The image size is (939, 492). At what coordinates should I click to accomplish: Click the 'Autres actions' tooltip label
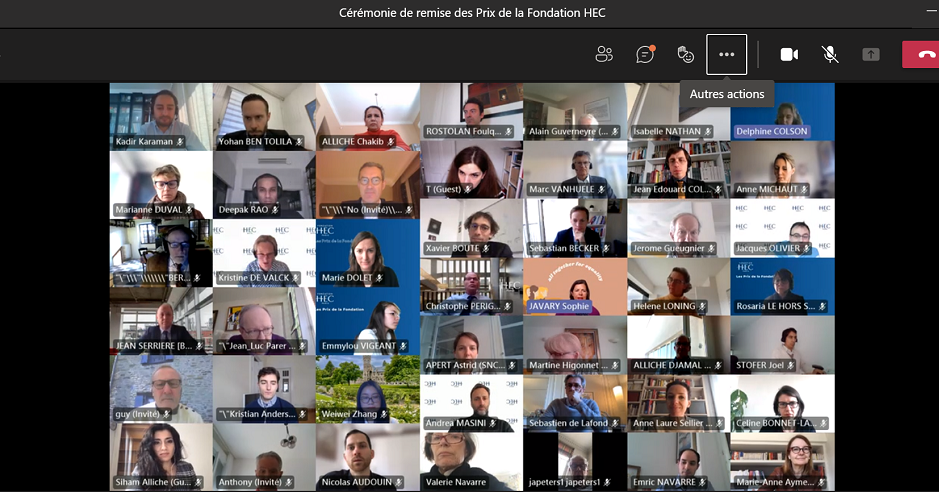coord(727,94)
